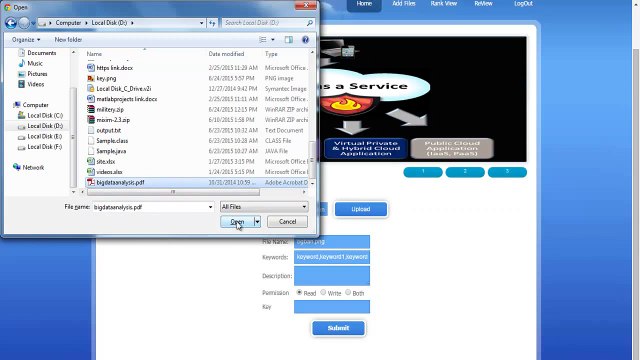
Task: Select Sample.class file icon
Action: (x=91, y=140)
